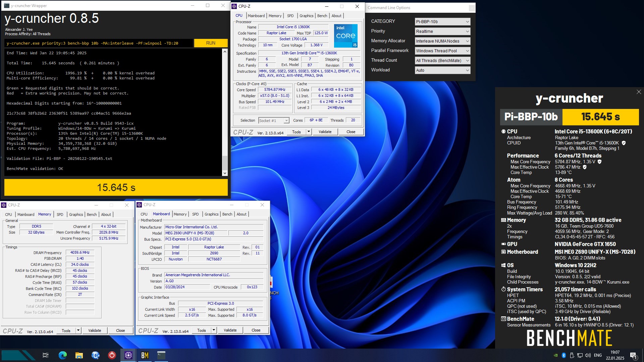Click the NVIDIA tray icon
This screenshot has width=644, height=362.
coord(555,355)
